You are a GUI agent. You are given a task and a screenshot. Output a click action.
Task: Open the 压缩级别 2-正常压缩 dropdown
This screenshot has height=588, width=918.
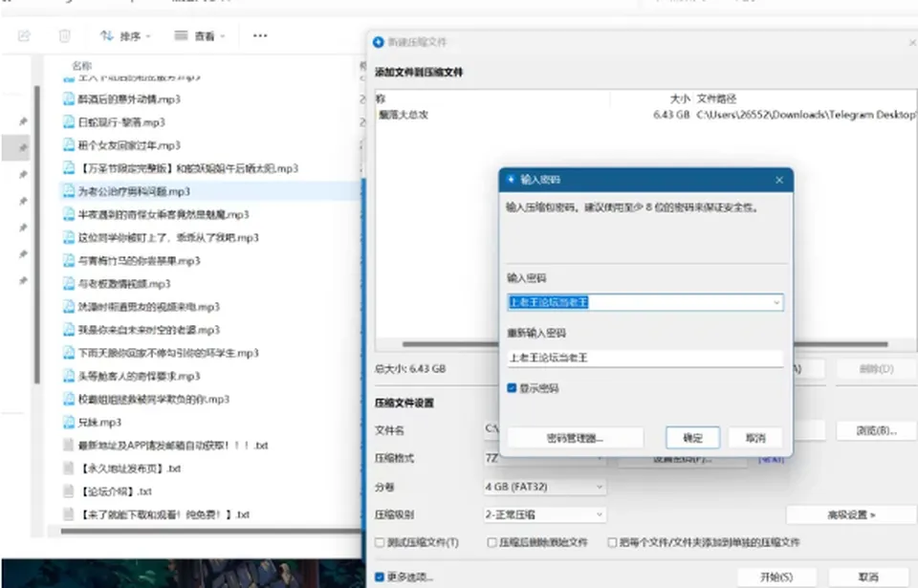tap(544, 514)
